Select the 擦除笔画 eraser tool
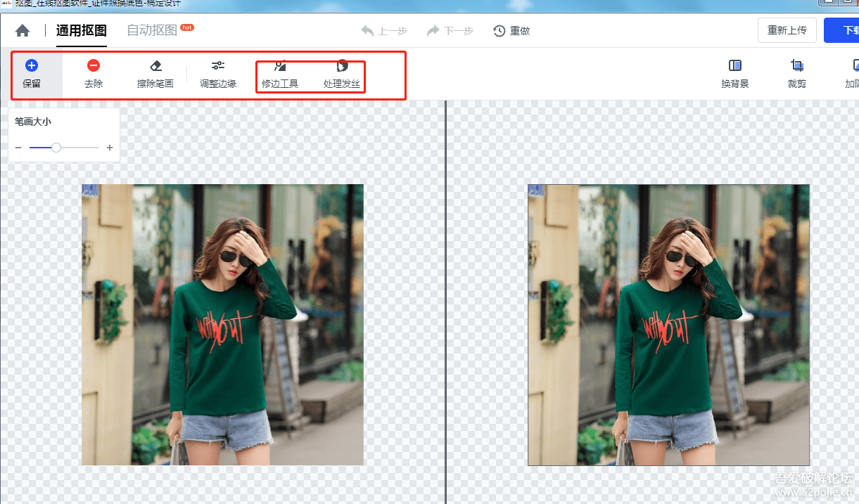 155,74
